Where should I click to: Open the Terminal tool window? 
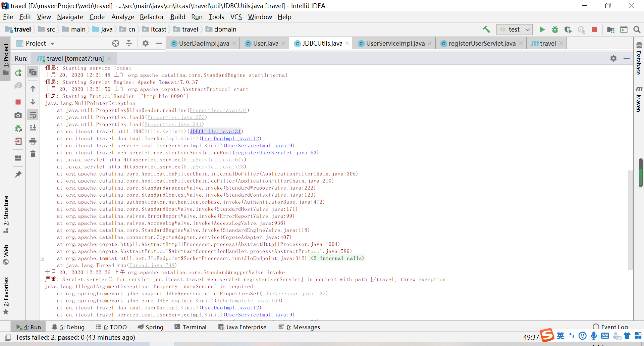coord(190,327)
